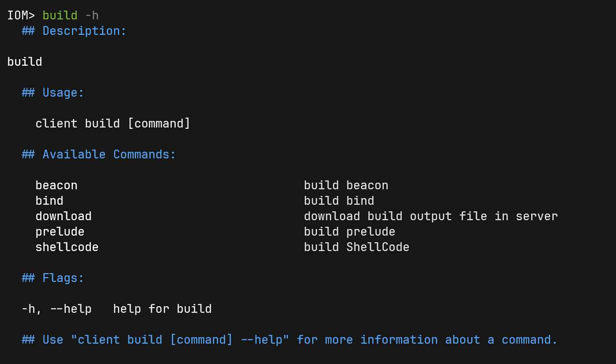Click the 'bind' command name
Image resolution: width=616 pixels, height=364 pixels.
click(49, 201)
